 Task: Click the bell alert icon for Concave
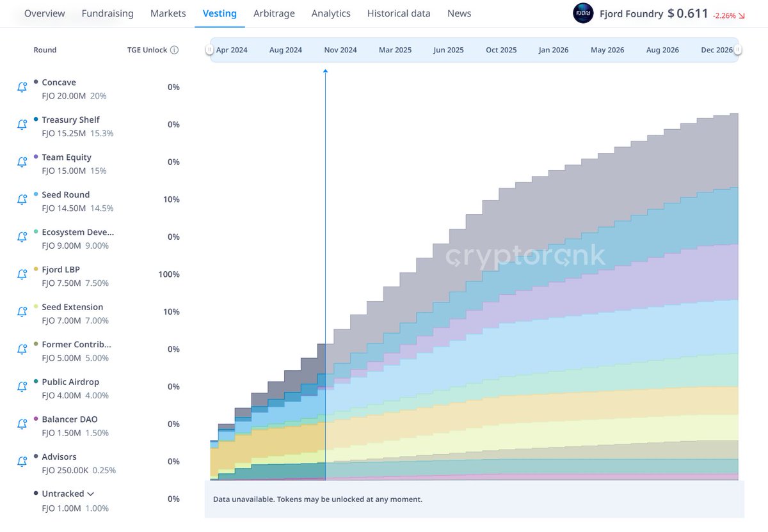tap(22, 87)
